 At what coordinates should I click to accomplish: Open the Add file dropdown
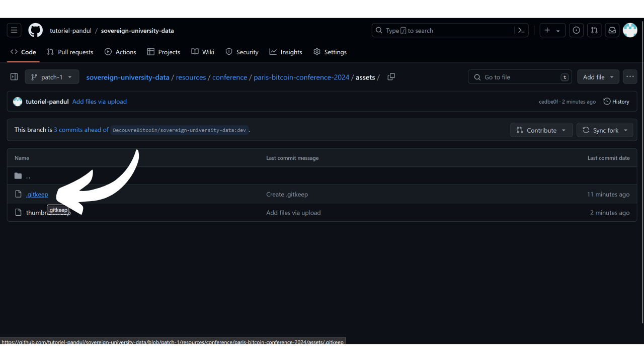[598, 77]
